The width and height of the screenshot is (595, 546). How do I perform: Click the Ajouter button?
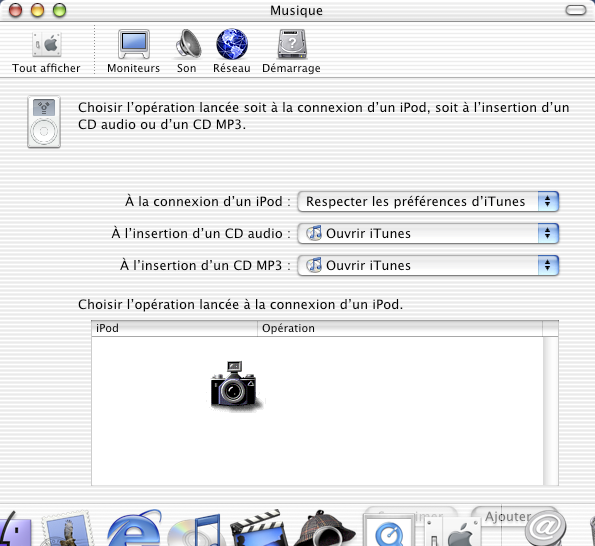(x=508, y=516)
